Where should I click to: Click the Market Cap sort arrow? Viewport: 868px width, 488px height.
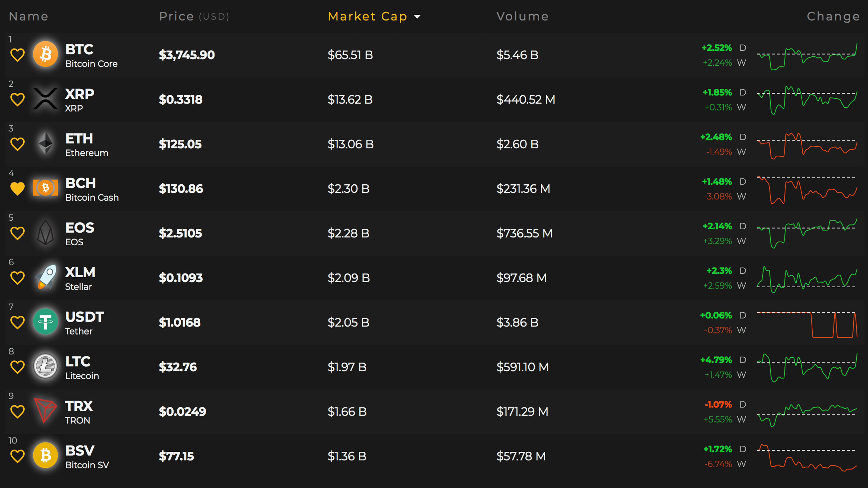pos(417,17)
